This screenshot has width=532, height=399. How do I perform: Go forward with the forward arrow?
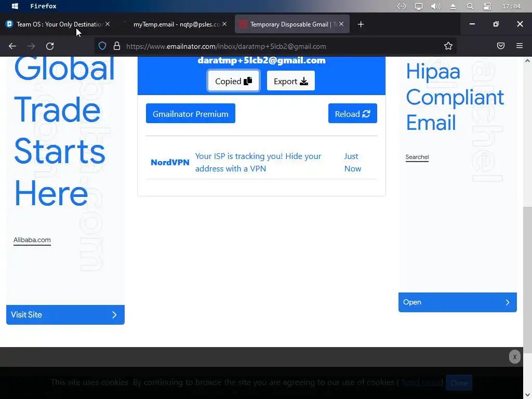coord(31,46)
